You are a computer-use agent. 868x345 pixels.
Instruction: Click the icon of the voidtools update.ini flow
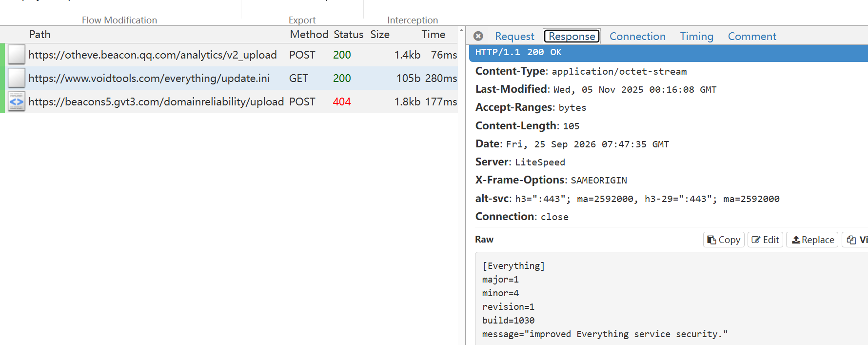(x=17, y=78)
